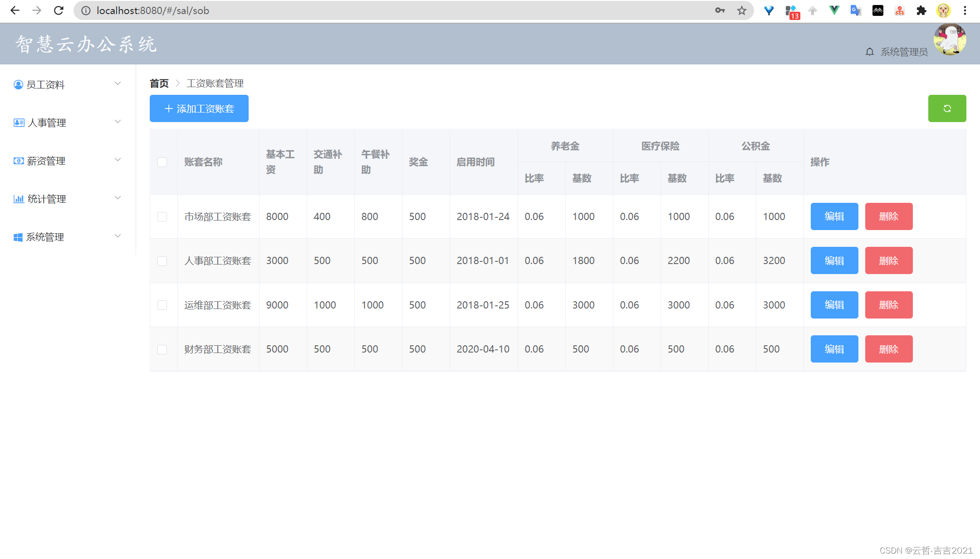Click the notification bell icon
The image size is (980, 559).
869,52
